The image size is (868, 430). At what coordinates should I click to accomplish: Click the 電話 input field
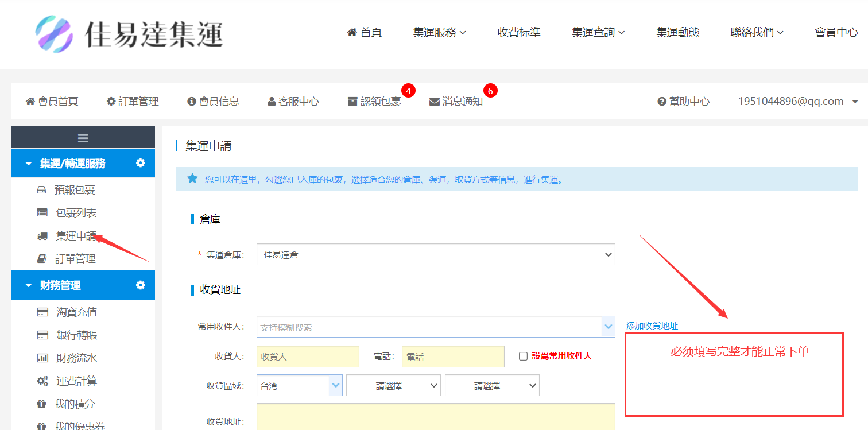453,357
